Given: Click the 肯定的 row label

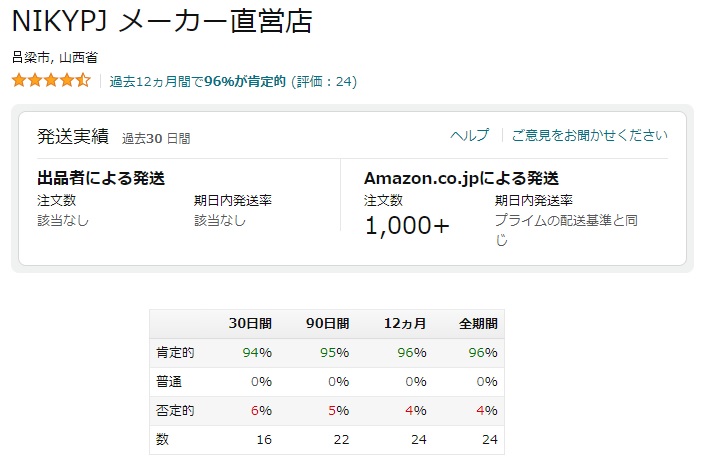Looking at the screenshot, I should point(175,353).
